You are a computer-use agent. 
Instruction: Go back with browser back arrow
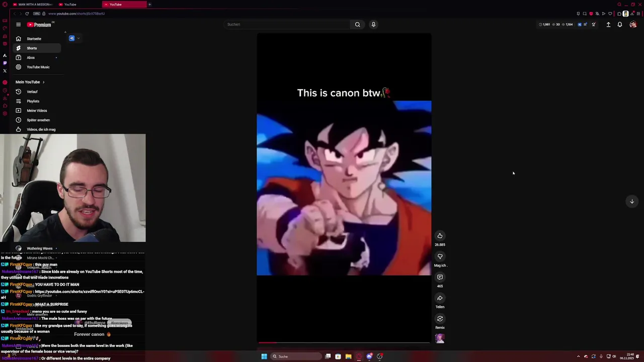coord(15,14)
